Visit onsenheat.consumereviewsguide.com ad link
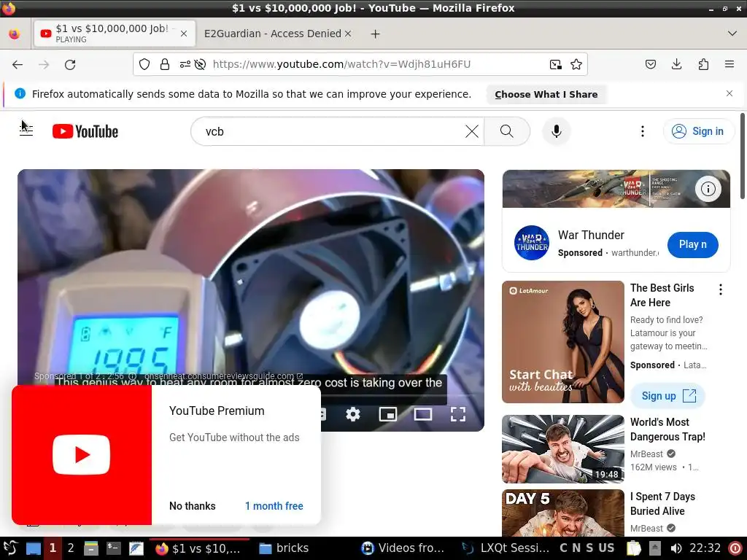747x560 pixels. tap(223, 376)
